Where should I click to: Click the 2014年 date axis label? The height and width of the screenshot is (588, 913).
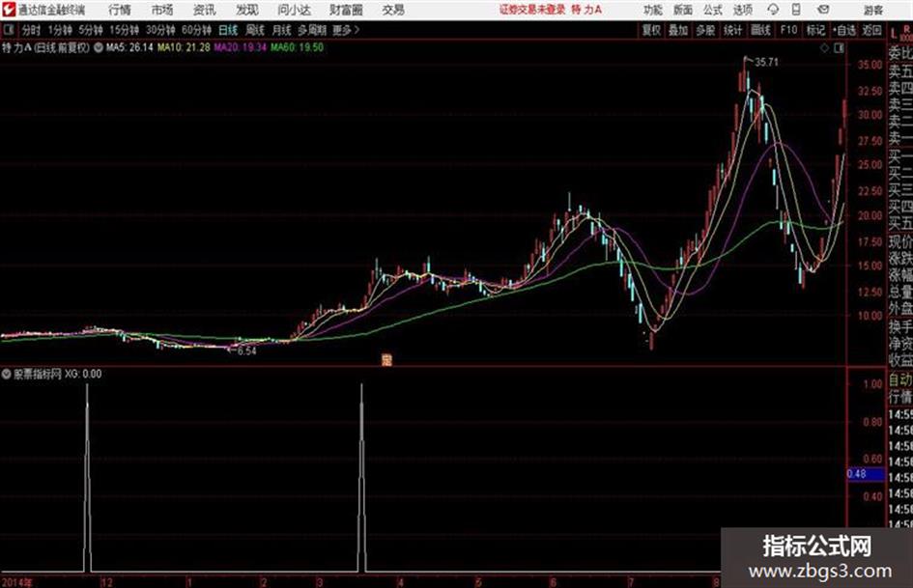coord(16,582)
